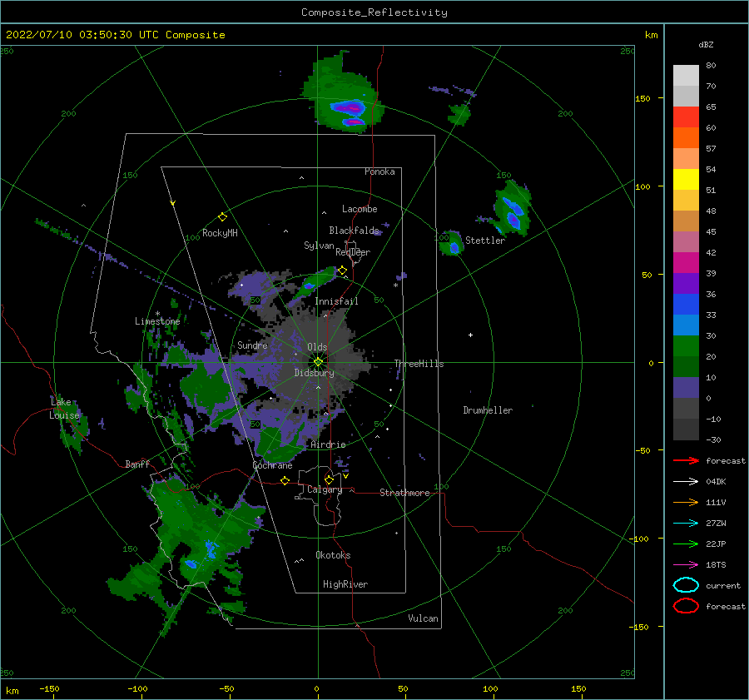Select the 80 dBZ color swatch
Image resolution: width=749 pixels, height=700 pixels.
coord(686,75)
